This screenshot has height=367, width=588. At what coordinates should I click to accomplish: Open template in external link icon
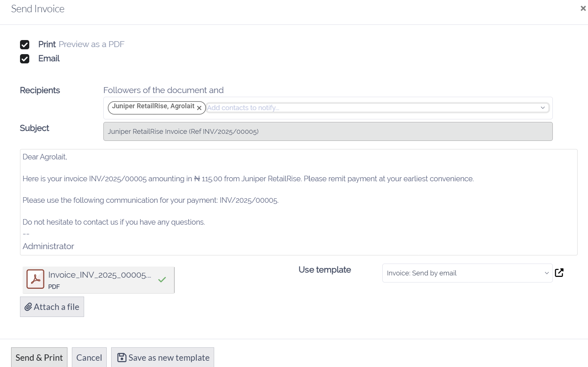tap(559, 273)
